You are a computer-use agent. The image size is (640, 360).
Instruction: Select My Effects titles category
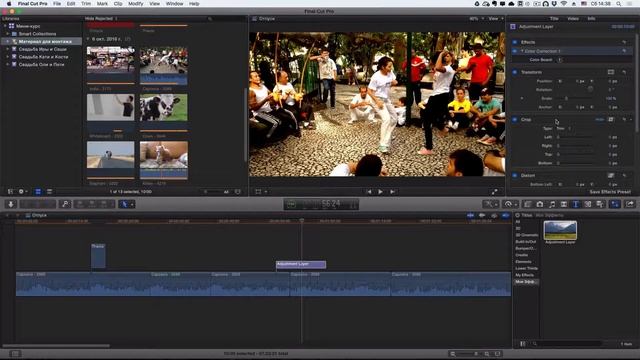click(524, 275)
